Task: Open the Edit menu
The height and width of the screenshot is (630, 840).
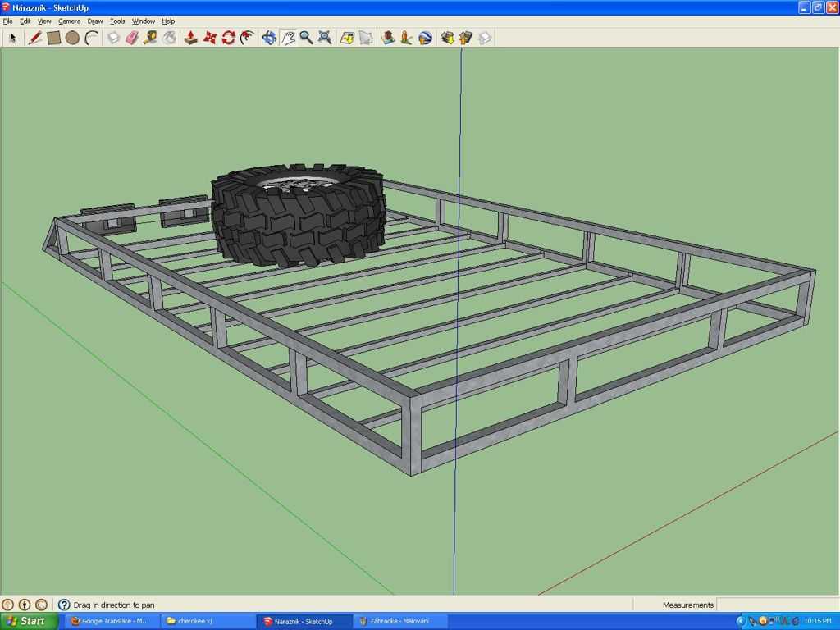Action: tap(25, 21)
